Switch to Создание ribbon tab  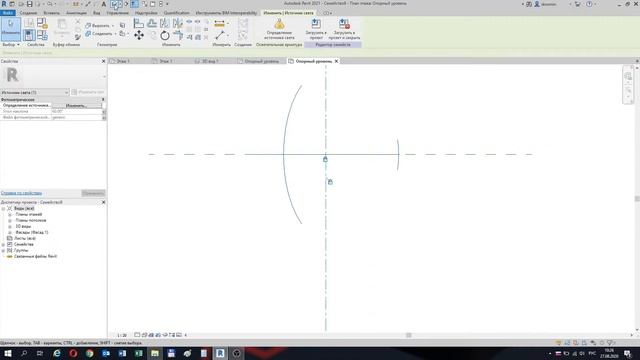[28, 13]
